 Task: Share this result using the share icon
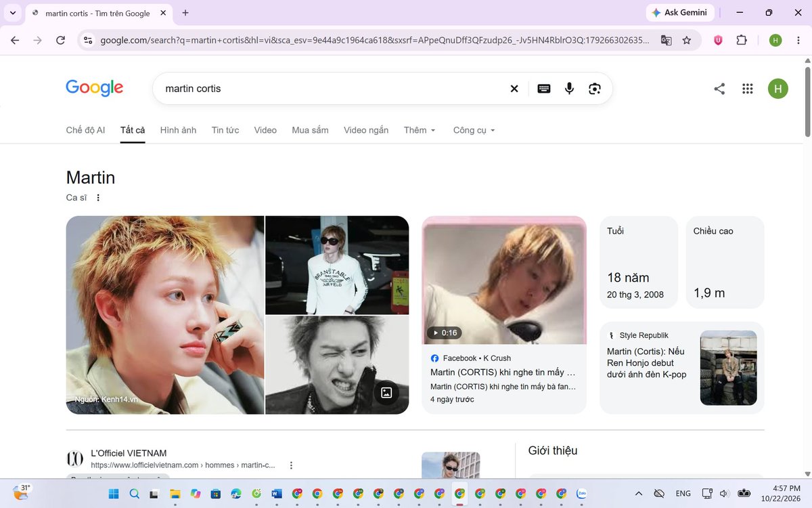pyautogui.click(x=719, y=89)
